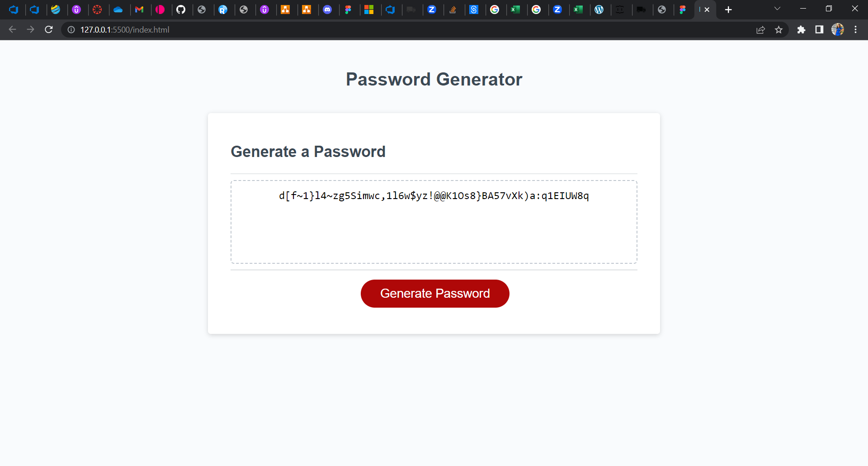
Task: Open the extensions puzzle icon
Action: 802,29
